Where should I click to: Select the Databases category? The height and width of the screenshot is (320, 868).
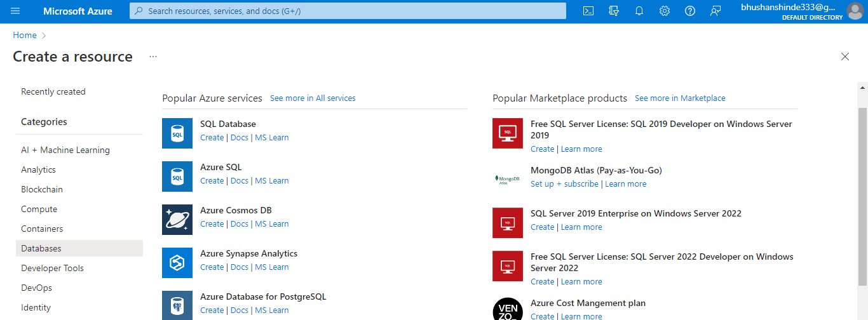(41, 248)
